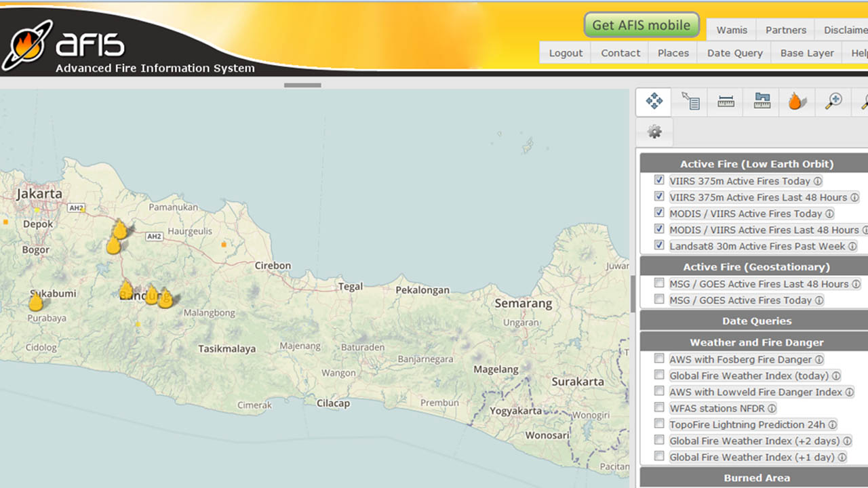Click the info icon beside Global Fire Weather Index (today)

(836, 376)
